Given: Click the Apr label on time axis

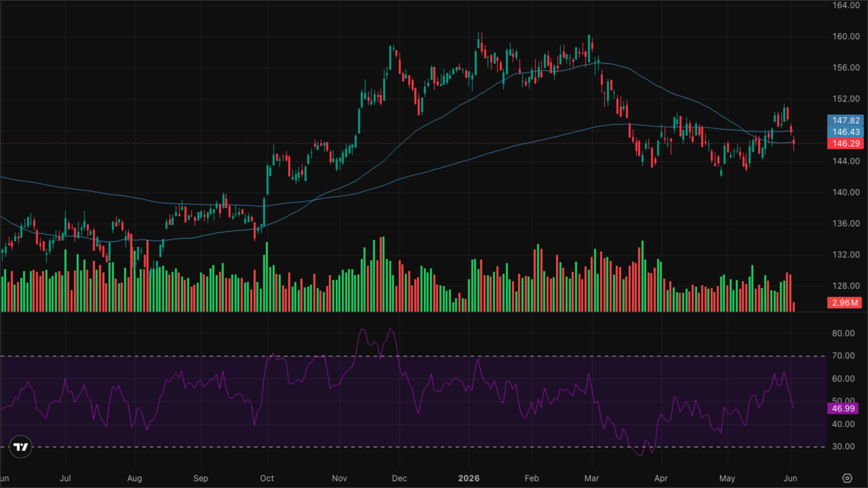Looking at the screenshot, I should point(661,478).
